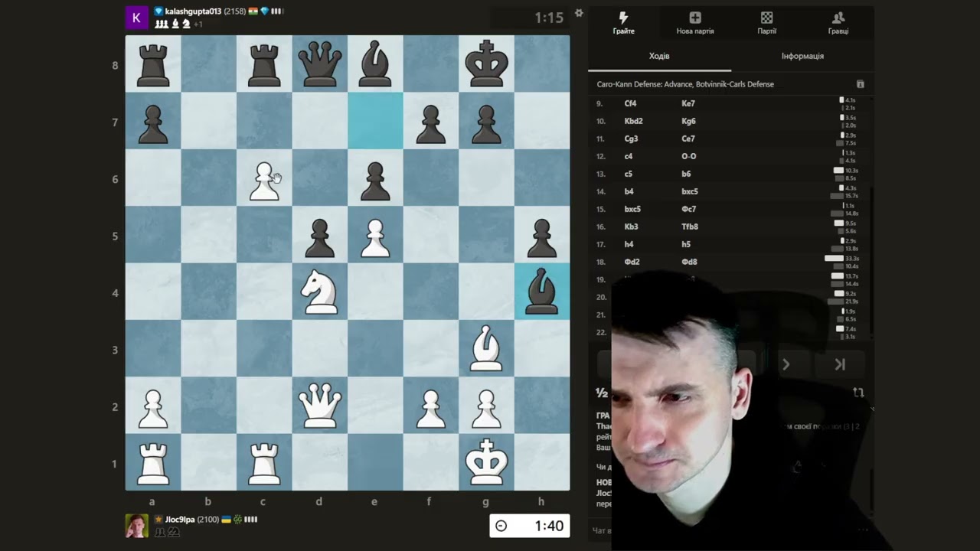Viewport: 980px width, 551px height.
Task: Select white's move 15 bxc5
Action: (632, 209)
